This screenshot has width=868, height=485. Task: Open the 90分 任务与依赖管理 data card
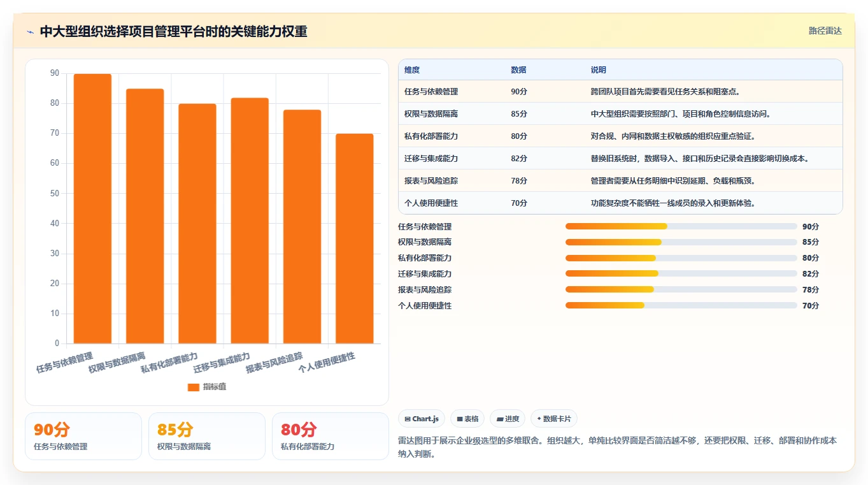tap(83, 436)
